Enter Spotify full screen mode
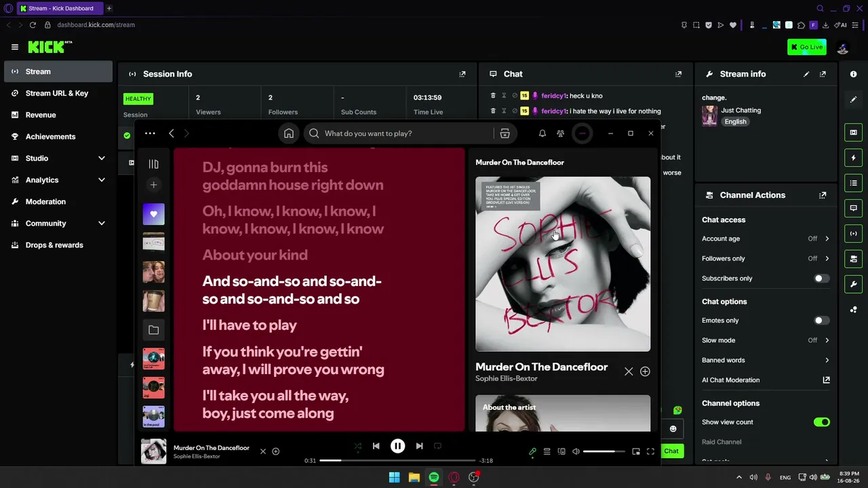 click(x=650, y=451)
